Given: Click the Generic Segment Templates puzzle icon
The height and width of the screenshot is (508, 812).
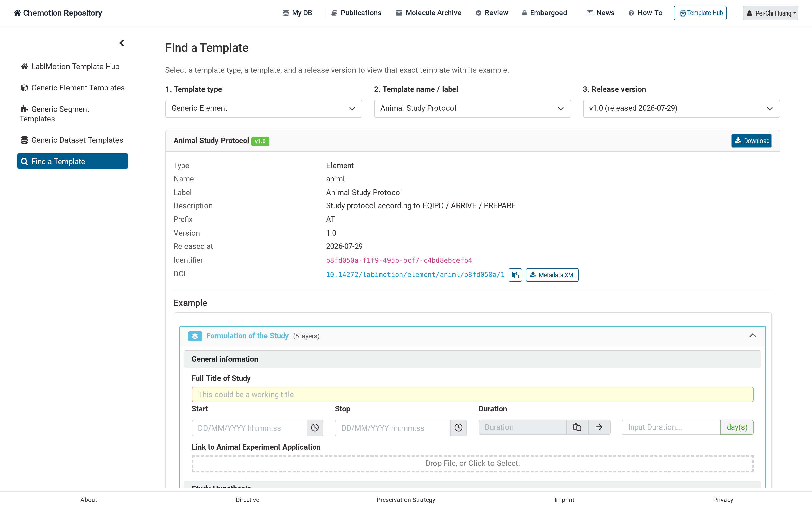Looking at the screenshot, I should coord(24,109).
